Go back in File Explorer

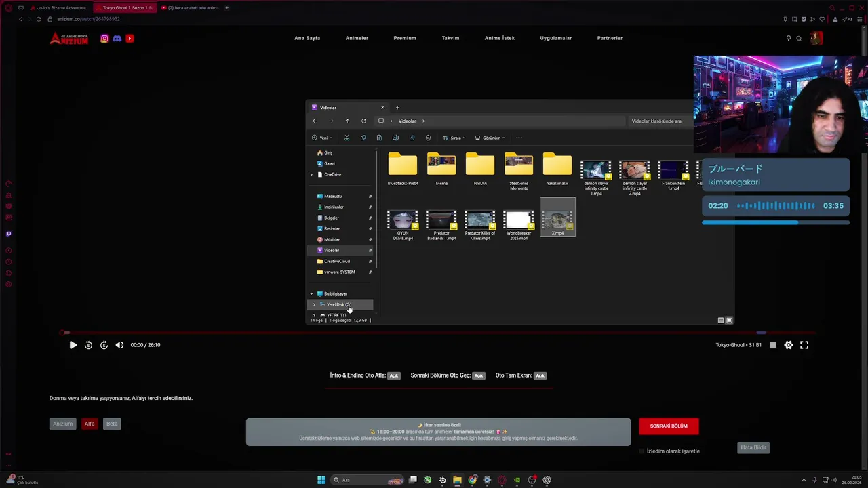pos(315,121)
